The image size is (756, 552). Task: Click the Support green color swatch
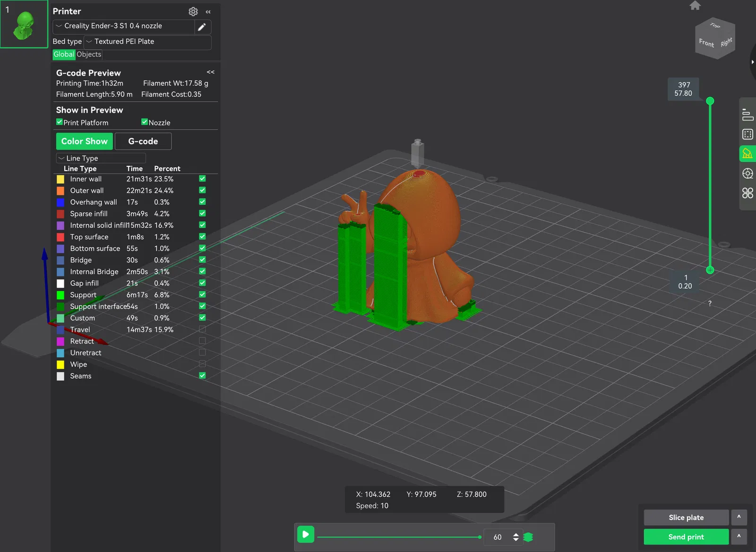(x=60, y=295)
